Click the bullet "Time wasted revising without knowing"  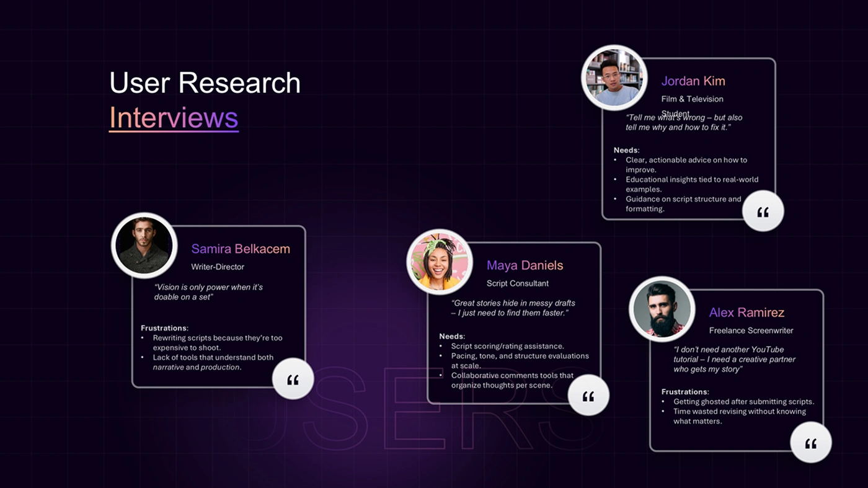(x=740, y=416)
